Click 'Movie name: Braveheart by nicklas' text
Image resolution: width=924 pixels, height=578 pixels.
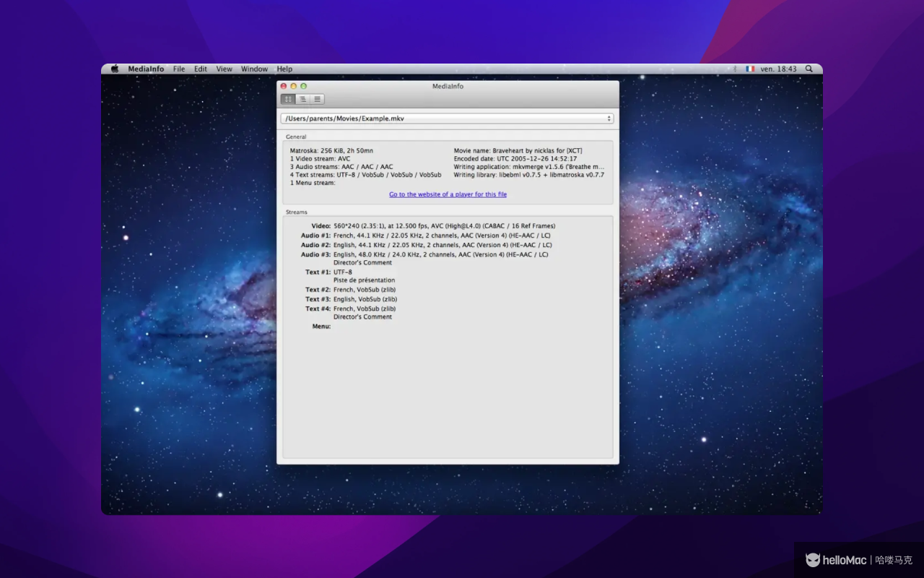coord(518,151)
